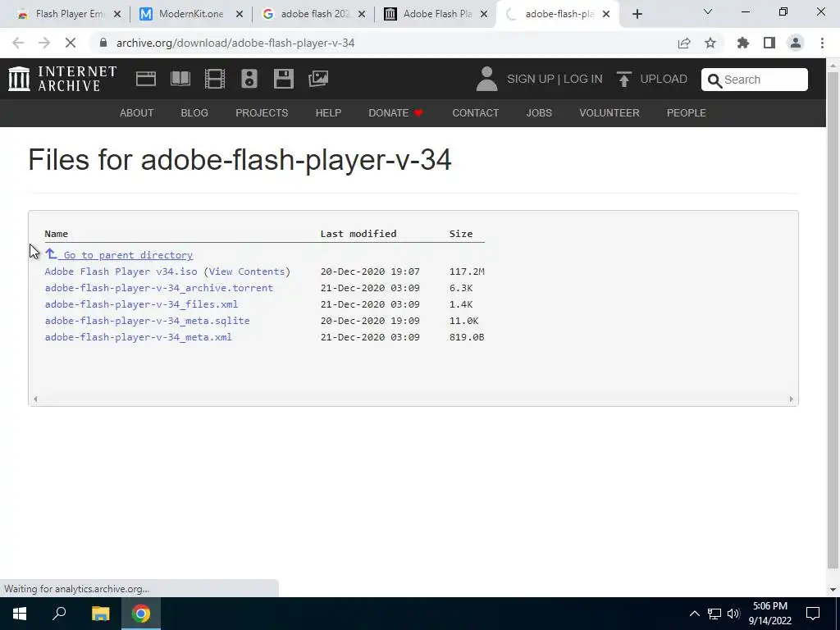The image size is (840, 630).
Task: Close the ModernKit.one tab
Action: [240, 14]
